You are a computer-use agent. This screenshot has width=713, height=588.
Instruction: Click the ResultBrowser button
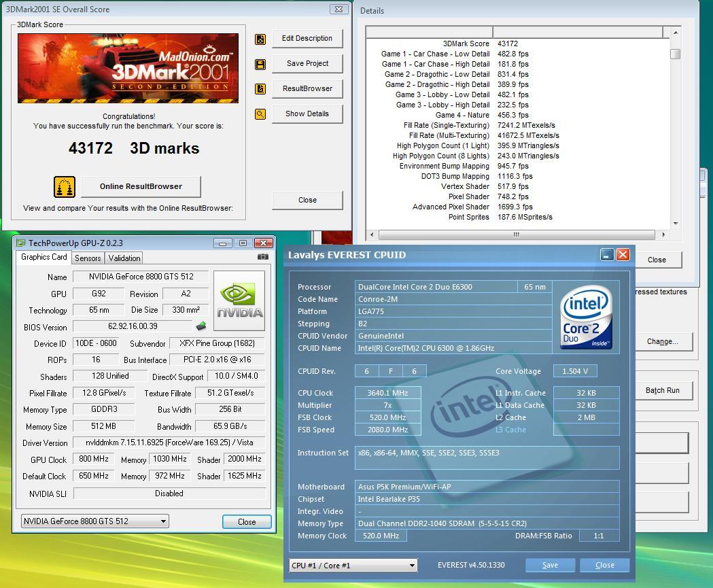tap(307, 88)
